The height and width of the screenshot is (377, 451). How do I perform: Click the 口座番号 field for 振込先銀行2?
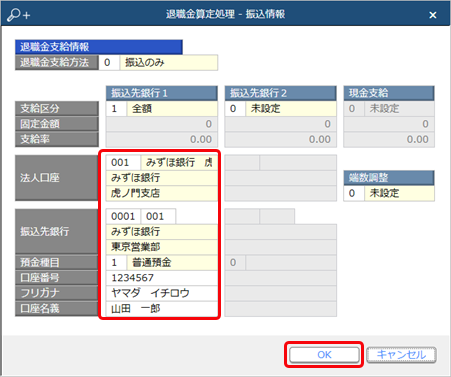click(x=281, y=278)
